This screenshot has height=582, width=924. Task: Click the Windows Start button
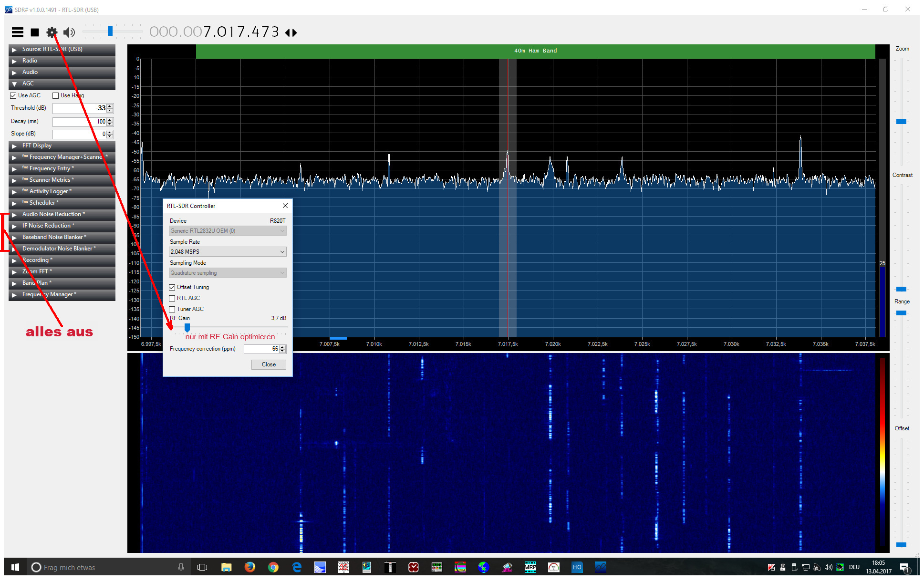point(15,567)
